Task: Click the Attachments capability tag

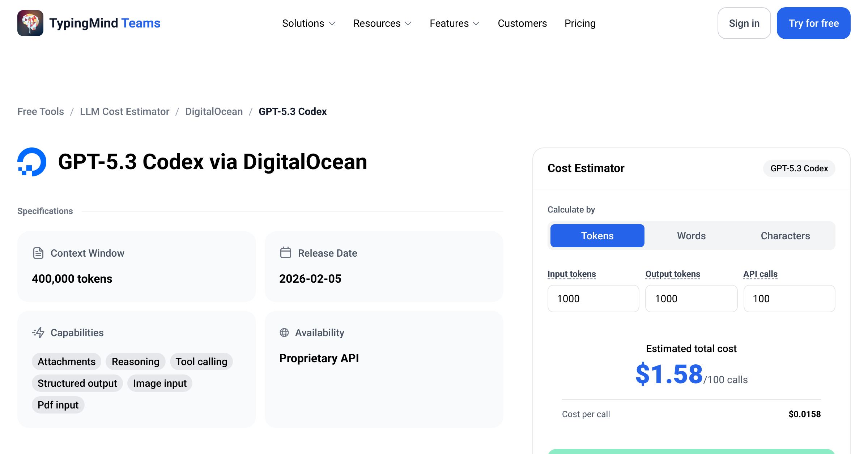Action: (67, 361)
